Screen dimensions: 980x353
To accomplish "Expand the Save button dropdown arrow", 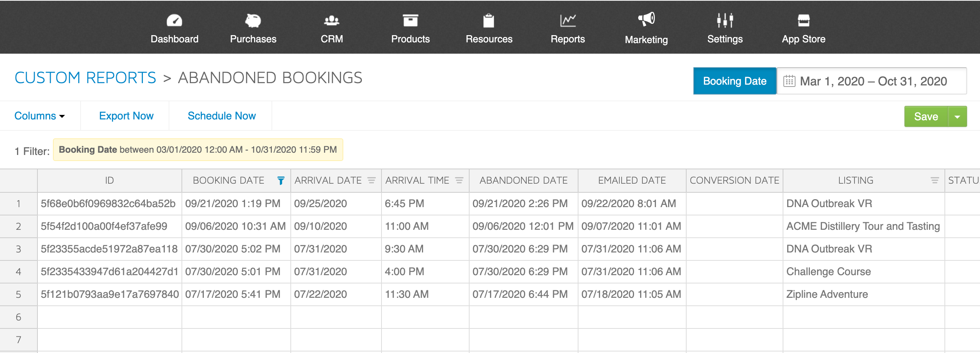I will [x=957, y=116].
